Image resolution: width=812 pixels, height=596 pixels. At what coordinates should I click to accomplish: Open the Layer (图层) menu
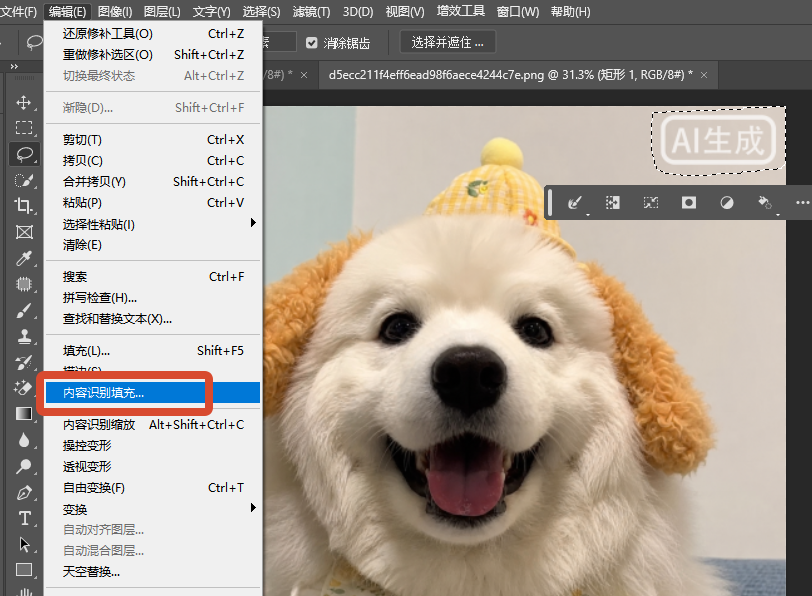click(x=162, y=11)
